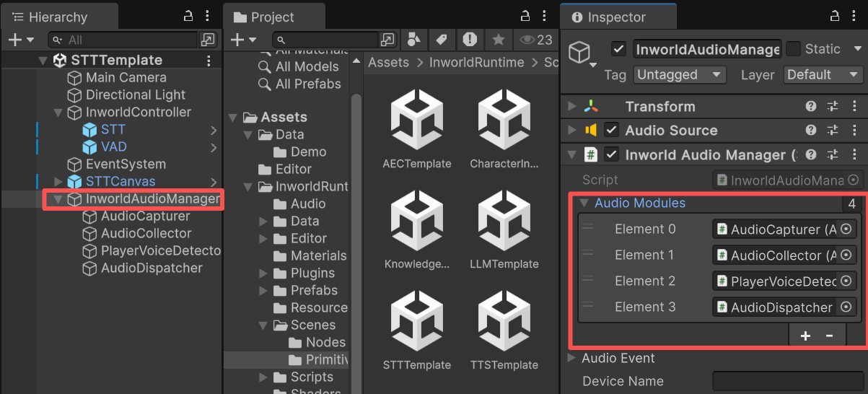Image resolution: width=868 pixels, height=394 pixels.
Task: Click Project search-by-label tag icon
Action: tap(441, 39)
